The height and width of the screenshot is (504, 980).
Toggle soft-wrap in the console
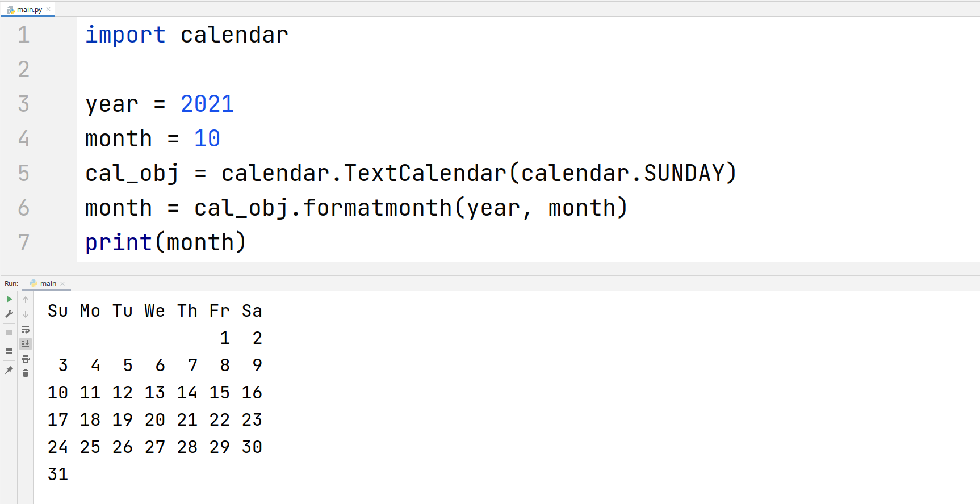click(26, 329)
